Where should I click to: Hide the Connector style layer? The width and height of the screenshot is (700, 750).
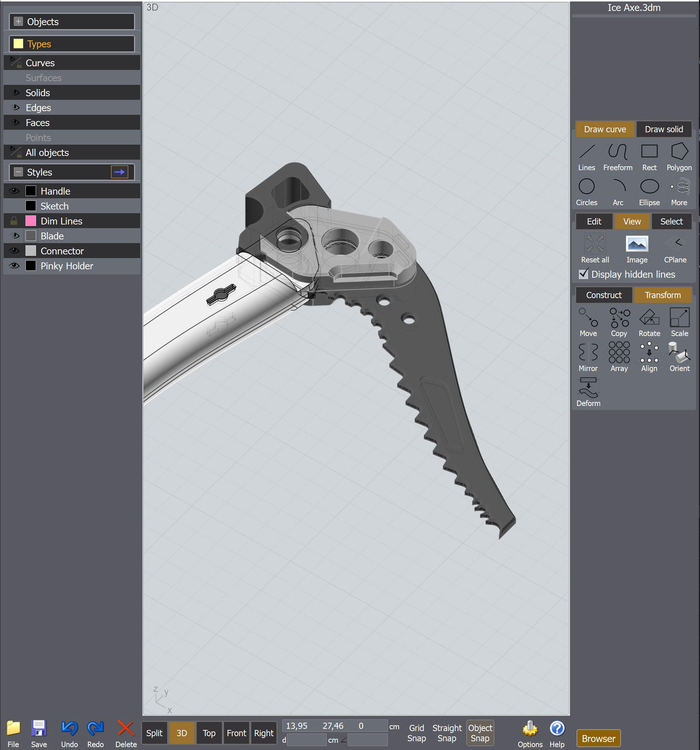pyautogui.click(x=14, y=251)
